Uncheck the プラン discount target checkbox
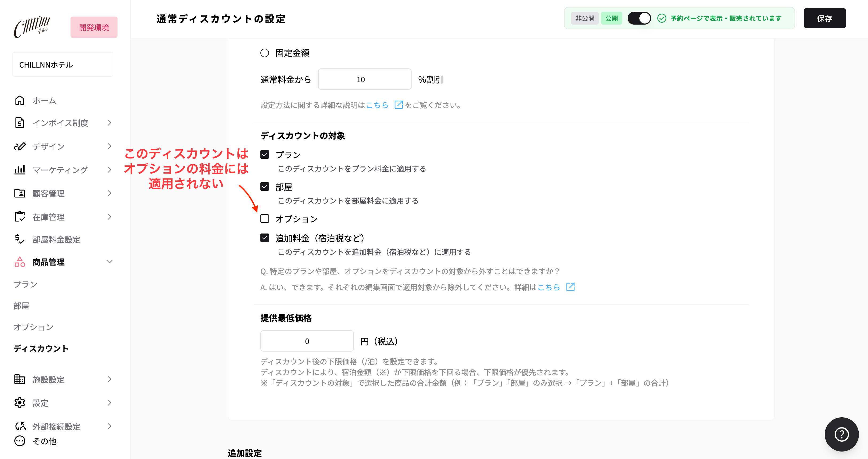Screen dimensions: 868x459 tap(264, 154)
